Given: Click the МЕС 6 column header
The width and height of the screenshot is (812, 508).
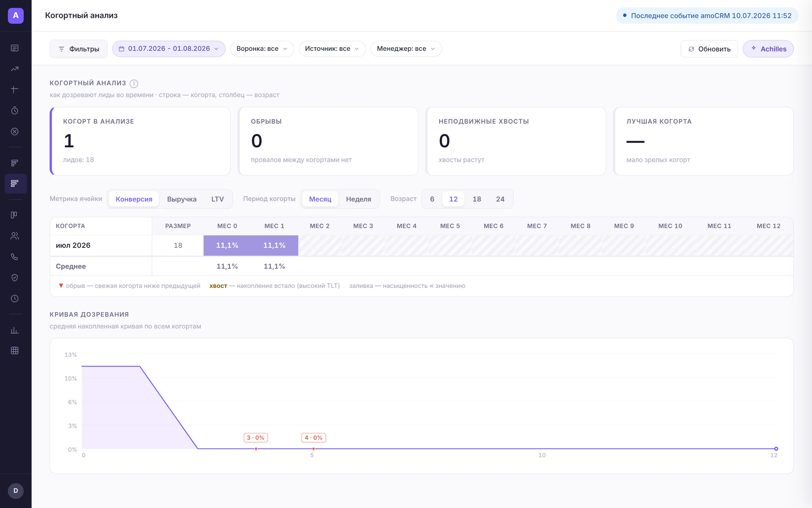Looking at the screenshot, I should 494,226.
